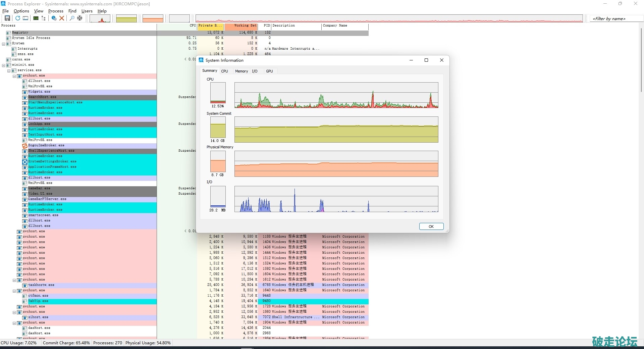Switch to the GPU tab

point(269,71)
